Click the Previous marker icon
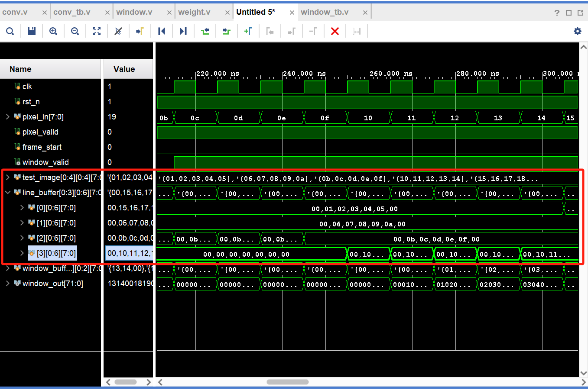588x390 pixels. 270,31
